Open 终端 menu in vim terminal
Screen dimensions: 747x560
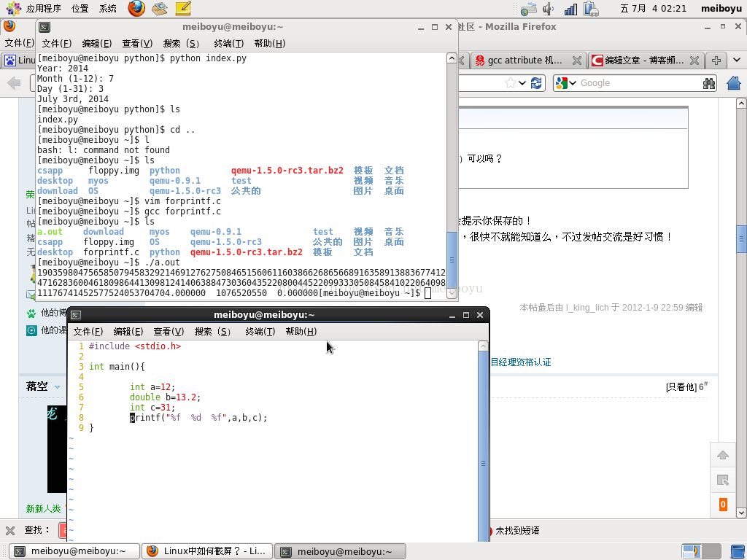coord(260,332)
